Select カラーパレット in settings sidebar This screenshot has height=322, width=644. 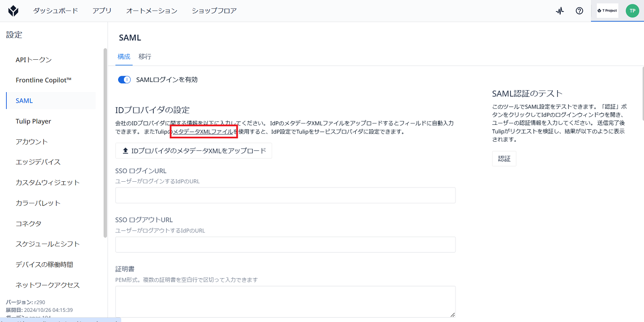click(x=51, y=203)
